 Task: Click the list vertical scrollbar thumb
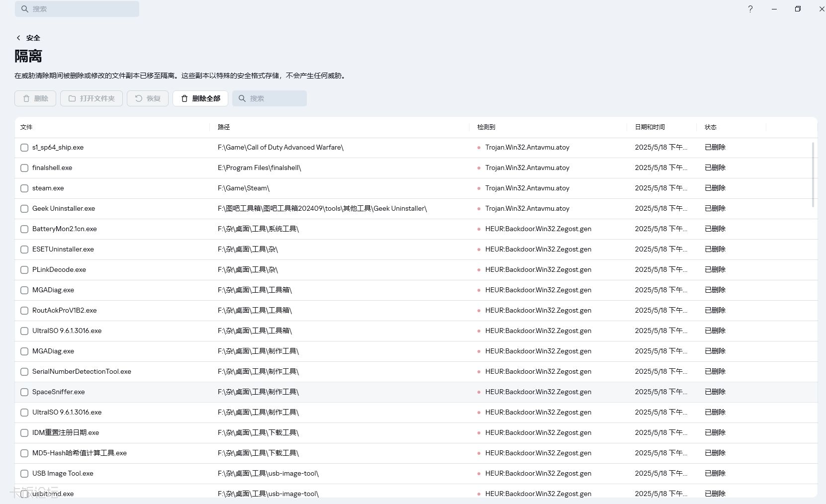(813, 174)
